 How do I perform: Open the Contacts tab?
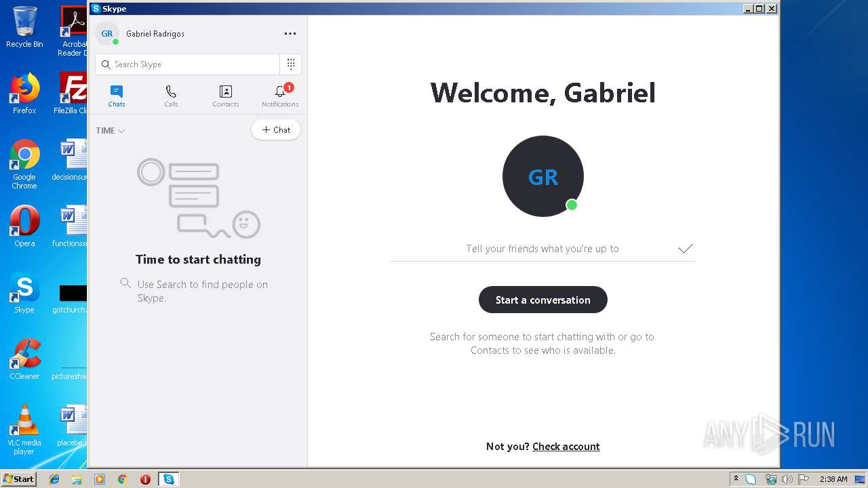click(226, 96)
